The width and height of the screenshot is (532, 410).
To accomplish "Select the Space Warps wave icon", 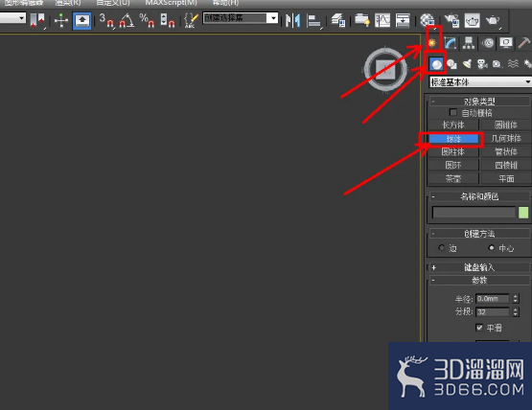I will 513,64.
